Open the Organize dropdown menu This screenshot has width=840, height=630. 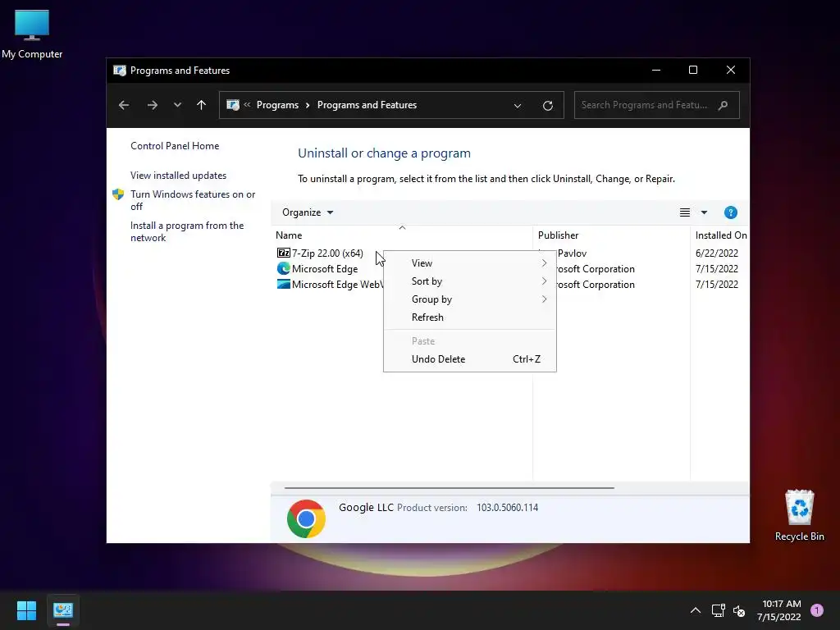coord(308,212)
